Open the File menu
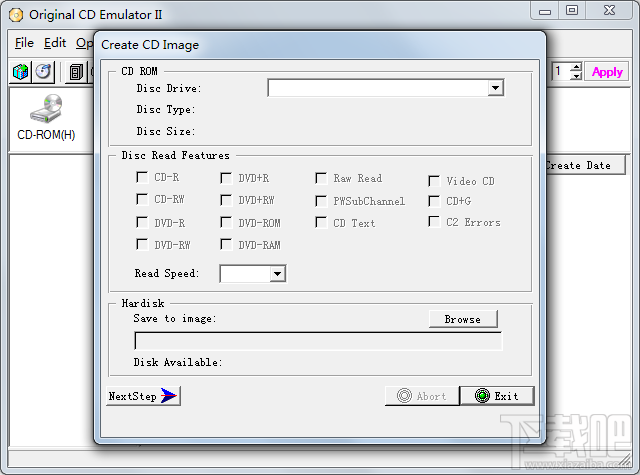 tap(24, 43)
